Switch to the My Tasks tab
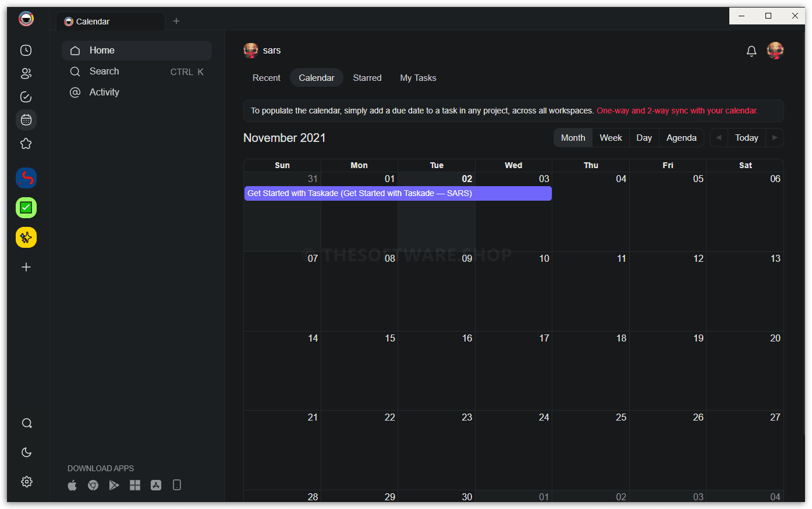 pyautogui.click(x=418, y=78)
